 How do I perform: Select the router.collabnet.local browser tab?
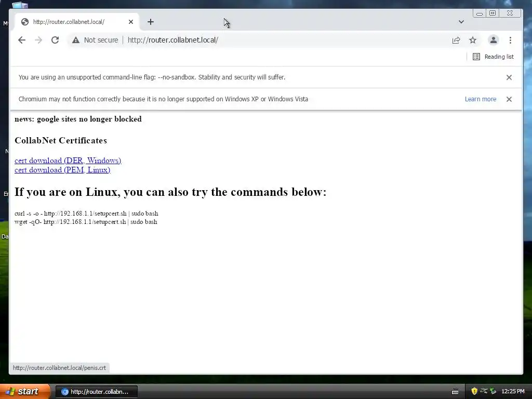(77, 22)
